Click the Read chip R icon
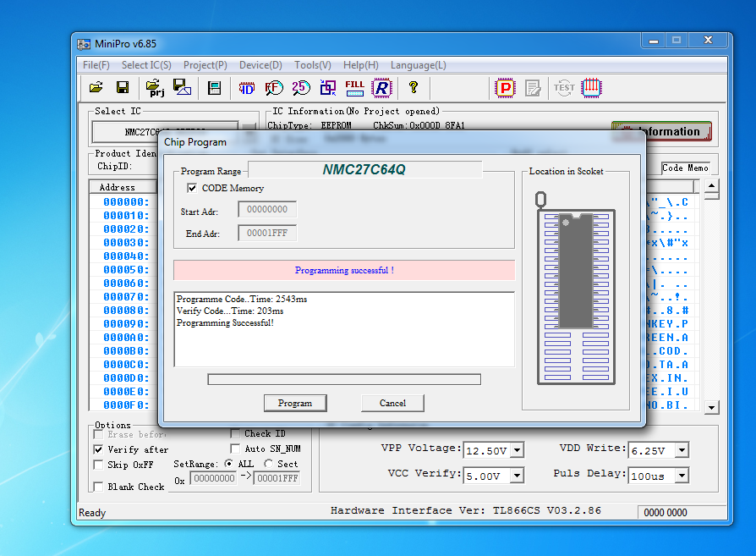 pyautogui.click(x=382, y=87)
